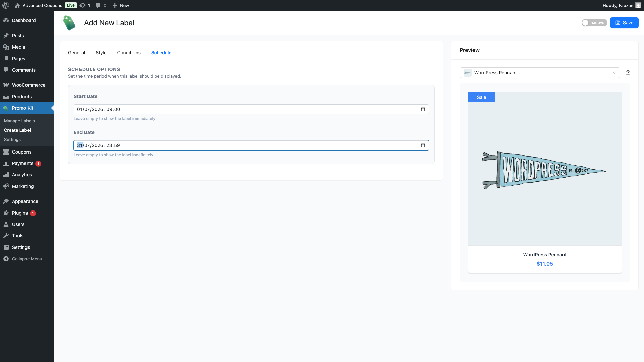Open the updates icon in admin bar

coord(83,5)
